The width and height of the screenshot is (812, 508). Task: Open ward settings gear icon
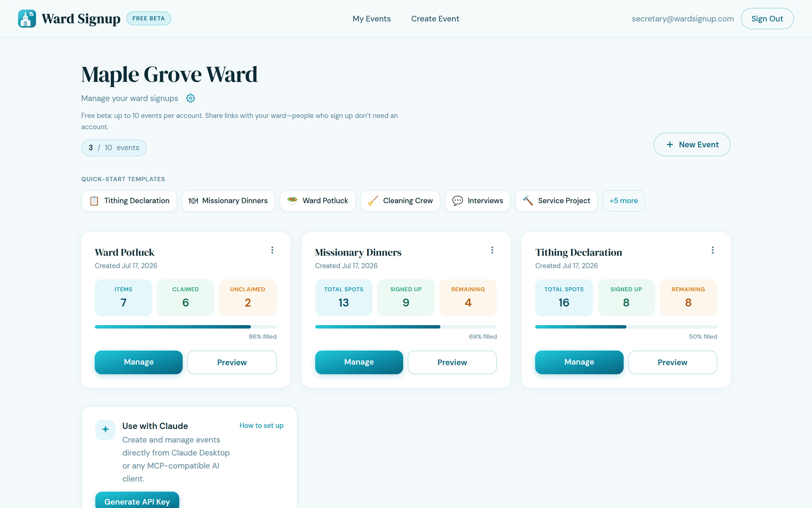click(191, 98)
